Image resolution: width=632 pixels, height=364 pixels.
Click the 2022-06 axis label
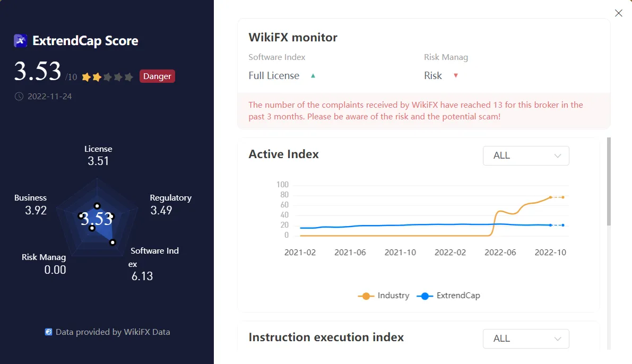pos(500,253)
